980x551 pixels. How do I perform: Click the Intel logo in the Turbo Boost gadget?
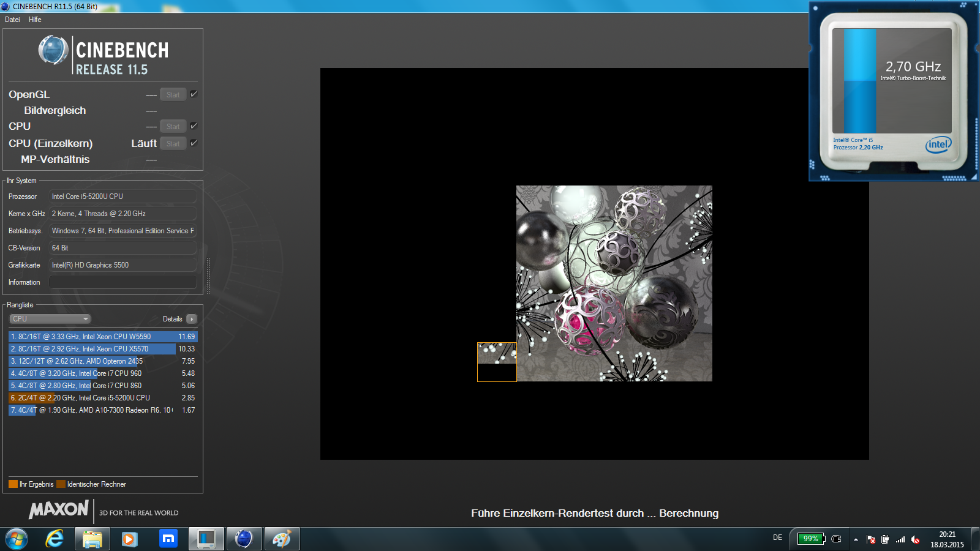(938, 145)
